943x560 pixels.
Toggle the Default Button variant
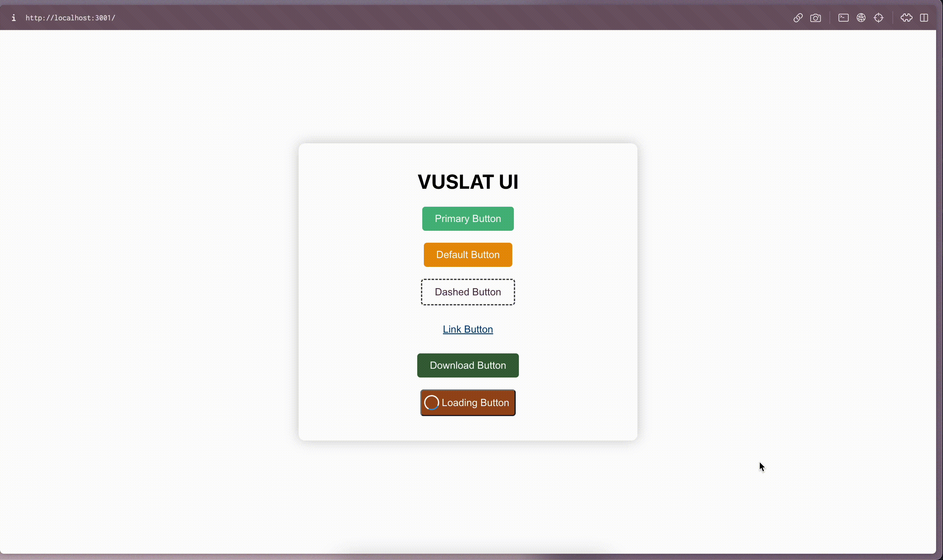[x=467, y=255]
